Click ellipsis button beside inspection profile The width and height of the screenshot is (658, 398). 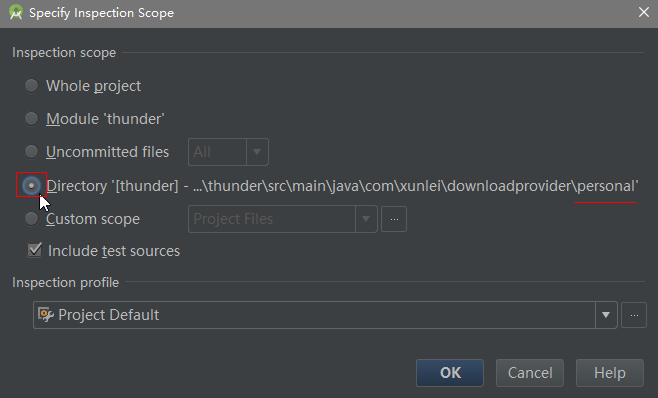pyautogui.click(x=634, y=315)
